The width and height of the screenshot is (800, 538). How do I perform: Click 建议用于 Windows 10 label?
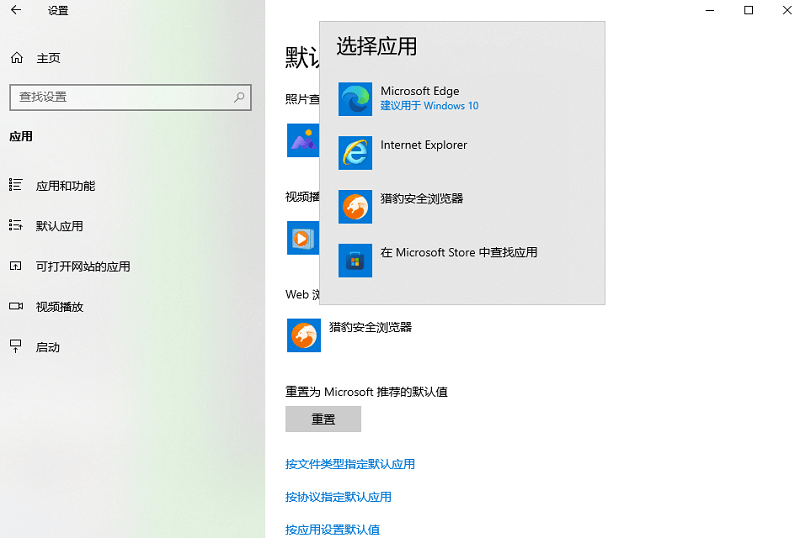coord(430,106)
